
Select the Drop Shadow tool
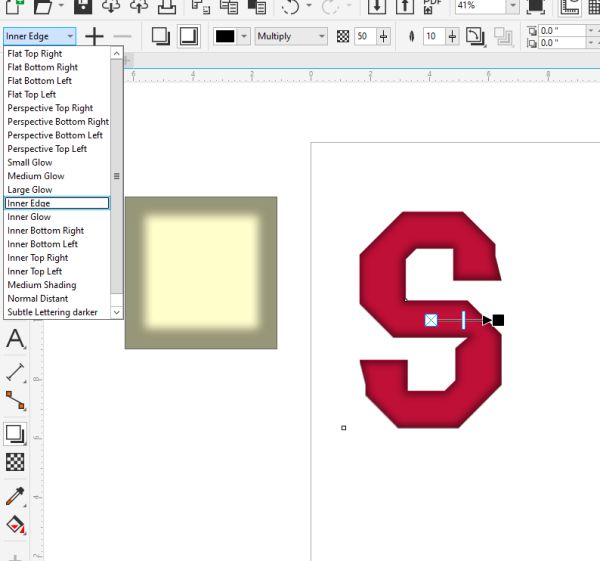point(15,434)
